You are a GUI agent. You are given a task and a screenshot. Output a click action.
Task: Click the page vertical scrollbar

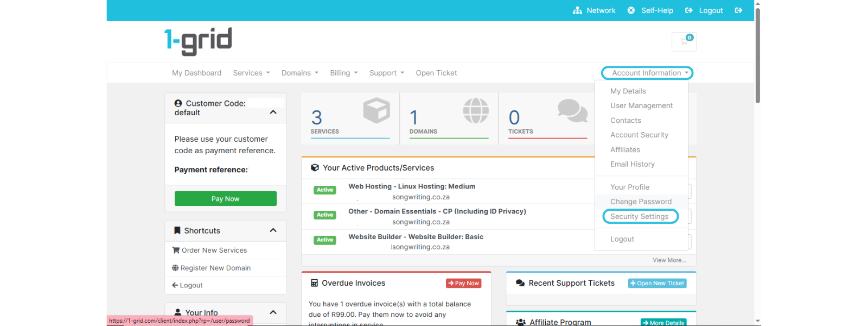coord(757,54)
